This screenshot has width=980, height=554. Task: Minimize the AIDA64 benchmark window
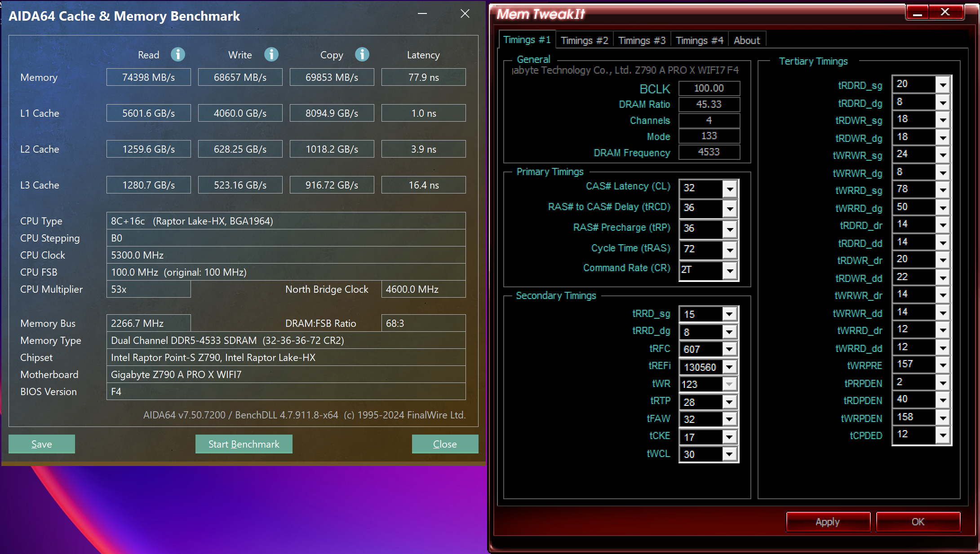point(422,13)
